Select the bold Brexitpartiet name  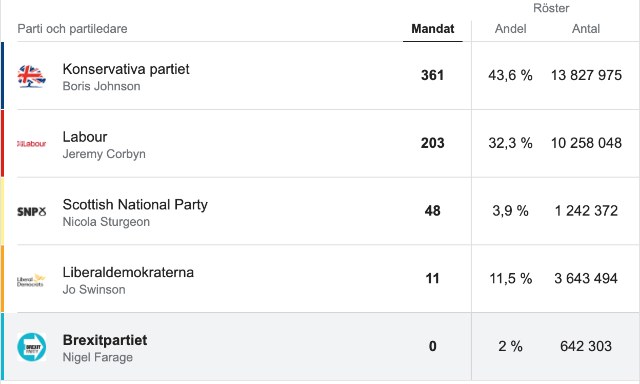tap(105, 340)
